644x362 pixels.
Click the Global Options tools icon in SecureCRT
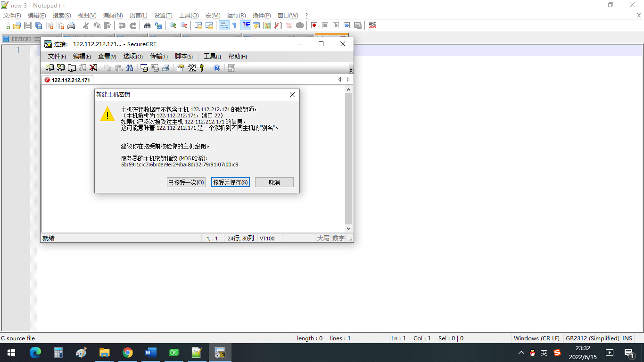(191, 68)
